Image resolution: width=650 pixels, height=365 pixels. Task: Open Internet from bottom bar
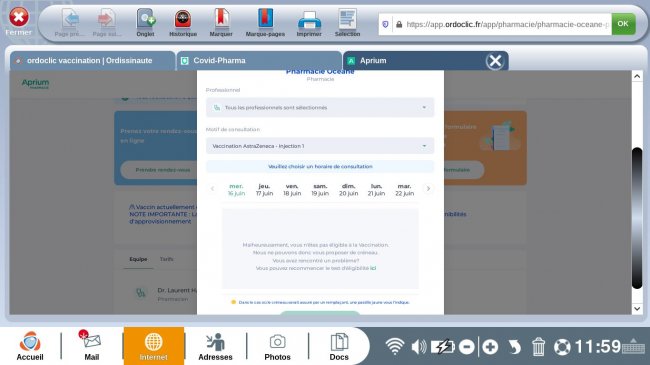pyautogui.click(x=154, y=346)
